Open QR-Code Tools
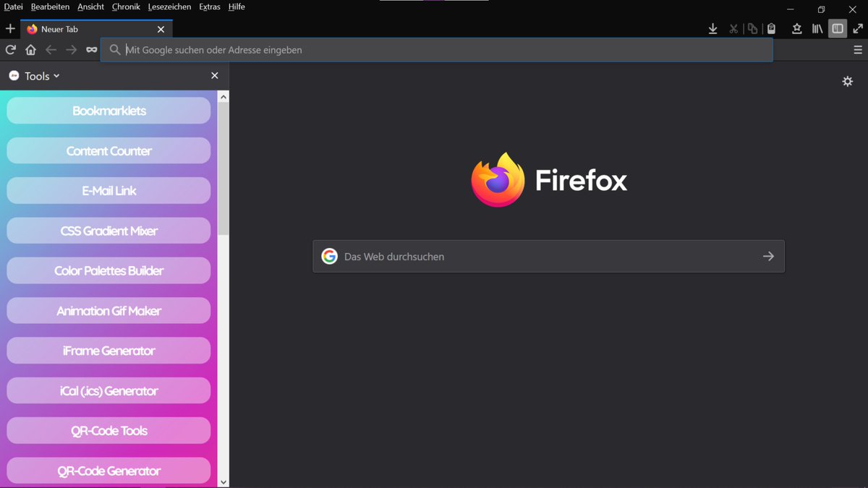The width and height of the screenshot is (868, 488). point(109,431)
